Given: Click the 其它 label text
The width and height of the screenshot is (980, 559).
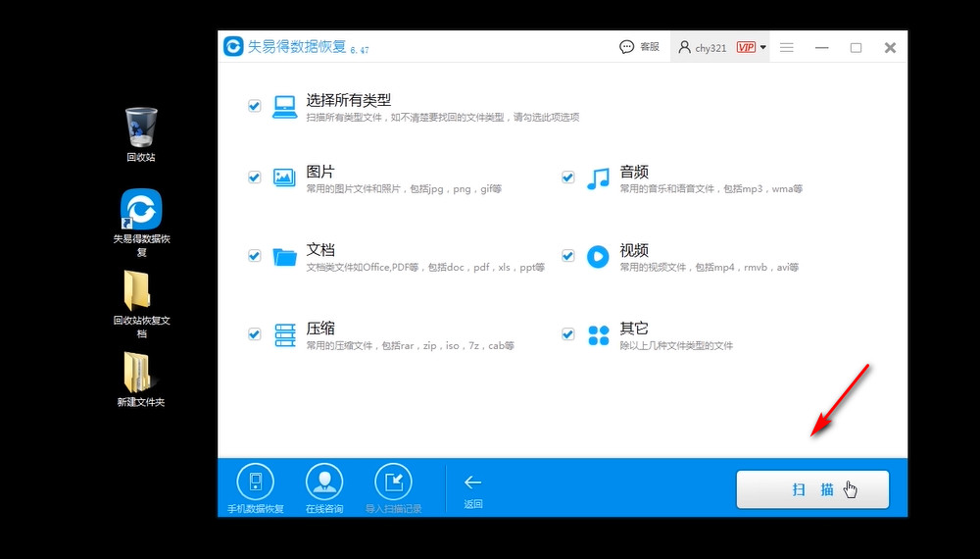Looking at the screenshot, I should click(x=634, y=329).
